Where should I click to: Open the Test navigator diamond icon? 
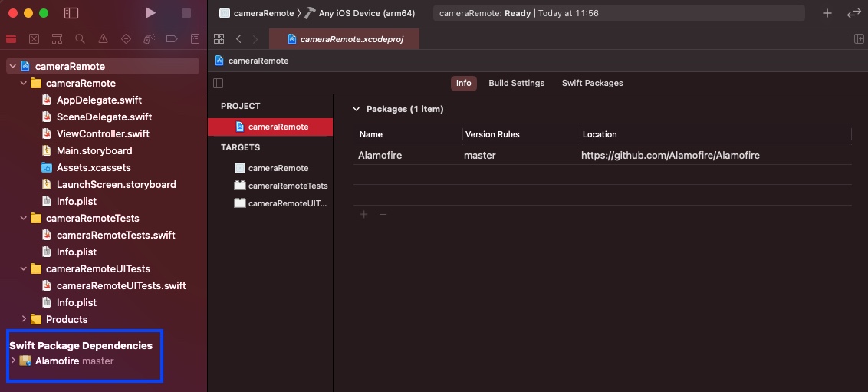(126, 39)
